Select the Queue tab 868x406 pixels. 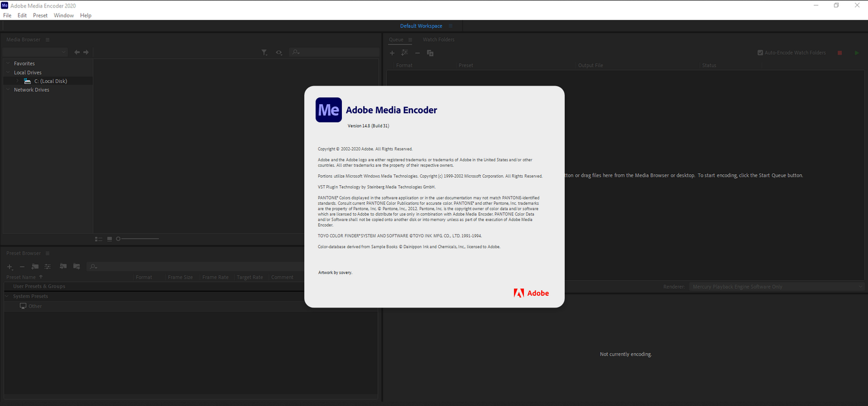(x=396, y=40)
